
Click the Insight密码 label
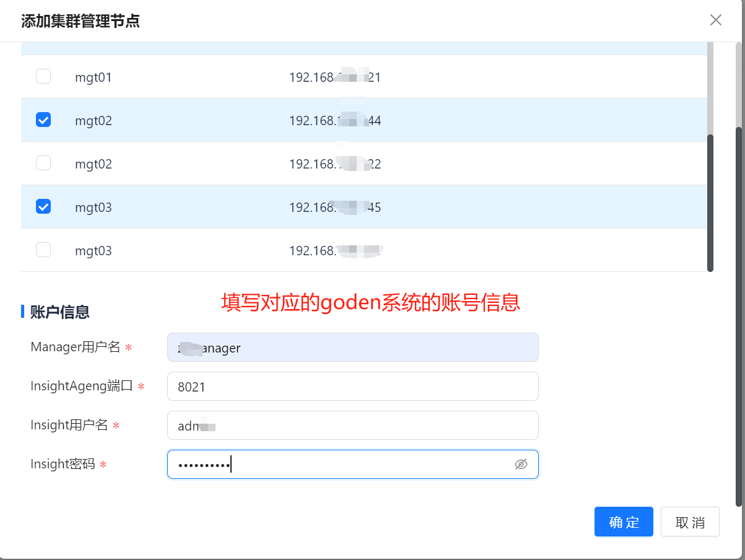pyautogui.click(x=63, y=464)
